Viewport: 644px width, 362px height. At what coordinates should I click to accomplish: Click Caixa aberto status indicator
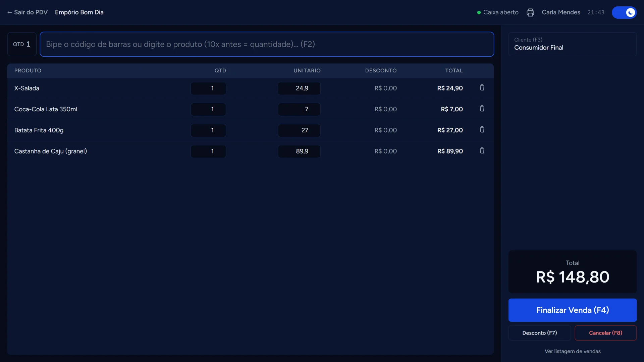point(498,12)
